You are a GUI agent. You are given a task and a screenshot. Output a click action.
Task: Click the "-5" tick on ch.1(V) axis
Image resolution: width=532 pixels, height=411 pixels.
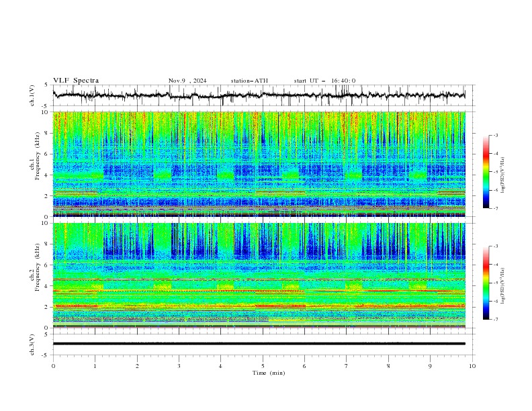(46, 106)
